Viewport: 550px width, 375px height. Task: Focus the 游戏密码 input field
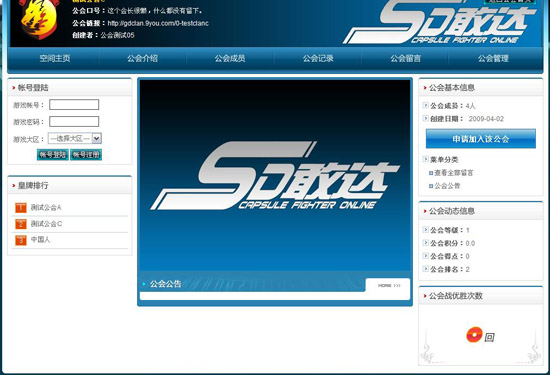pyautogui.click(x=74, y=121)
